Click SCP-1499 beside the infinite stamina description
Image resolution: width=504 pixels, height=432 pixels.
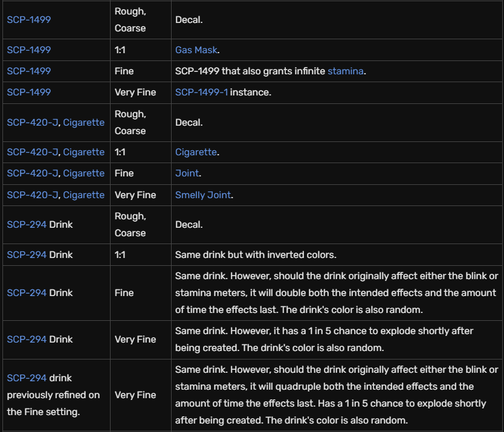pos(28,71)
